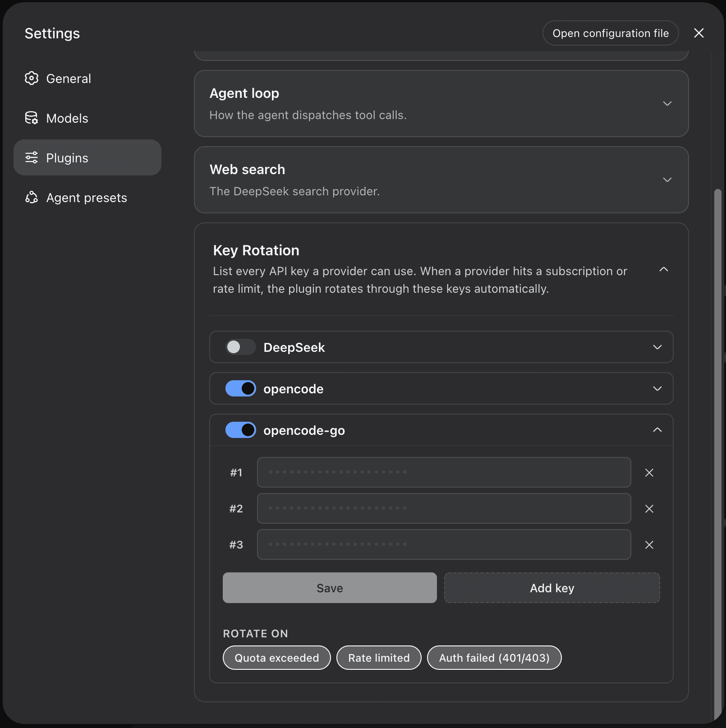Collapse the Key Rotation section chevron
This screenshot has width=726, height=728.
point(664,269)
